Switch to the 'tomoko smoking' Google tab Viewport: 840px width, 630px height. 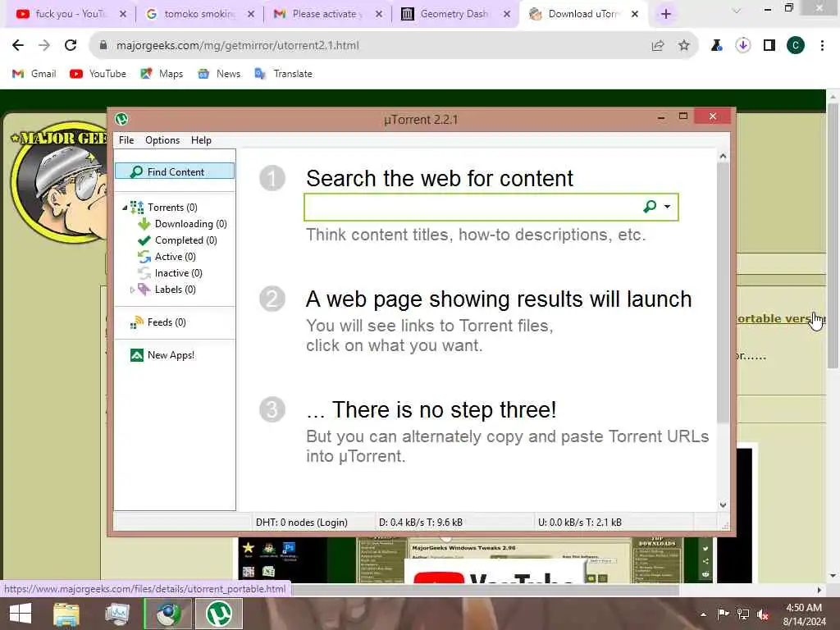(x=199, y=14)
